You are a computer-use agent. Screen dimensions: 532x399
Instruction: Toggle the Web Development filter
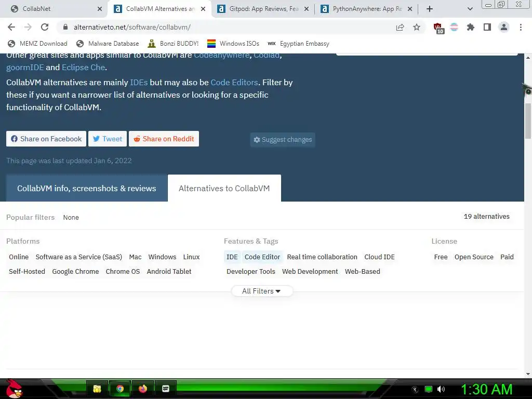tap(310, 271)
